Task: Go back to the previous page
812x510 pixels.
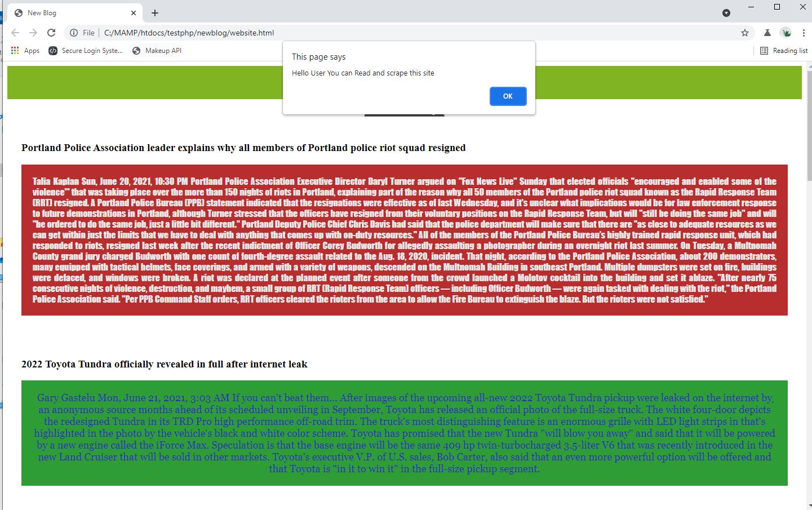Action: pyautogui.click(x=15, y=33)
